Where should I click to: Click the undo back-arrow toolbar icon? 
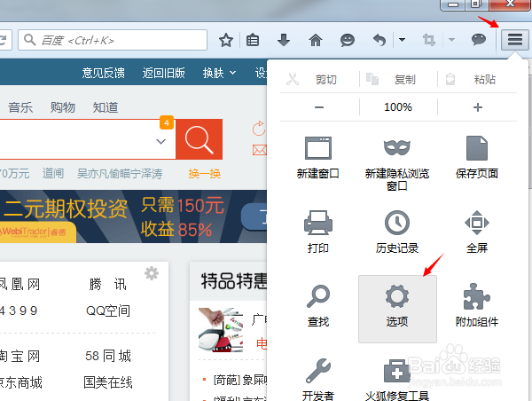[379, 40]
